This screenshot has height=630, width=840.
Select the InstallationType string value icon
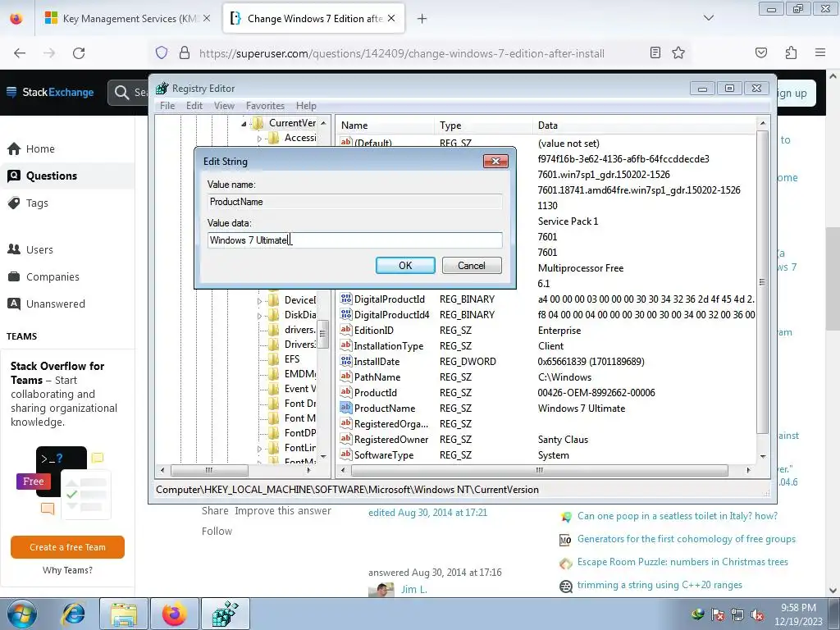pos(346,345)
